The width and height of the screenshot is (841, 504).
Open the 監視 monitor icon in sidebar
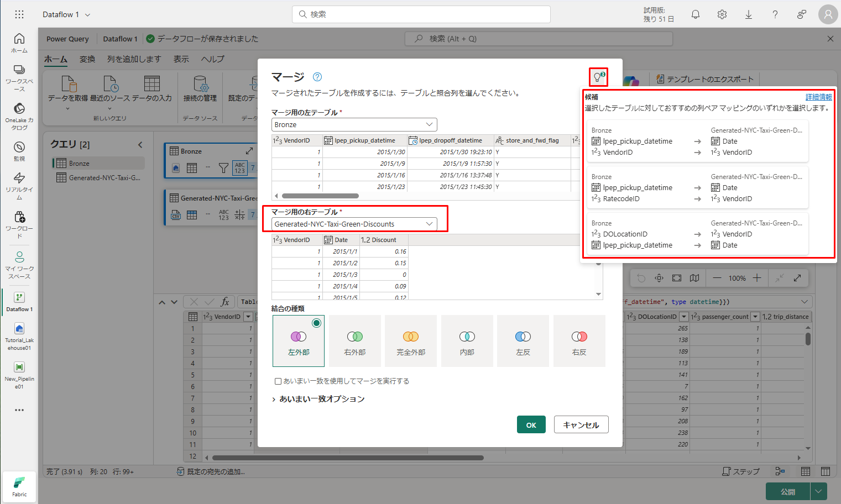tap(19, 151)
